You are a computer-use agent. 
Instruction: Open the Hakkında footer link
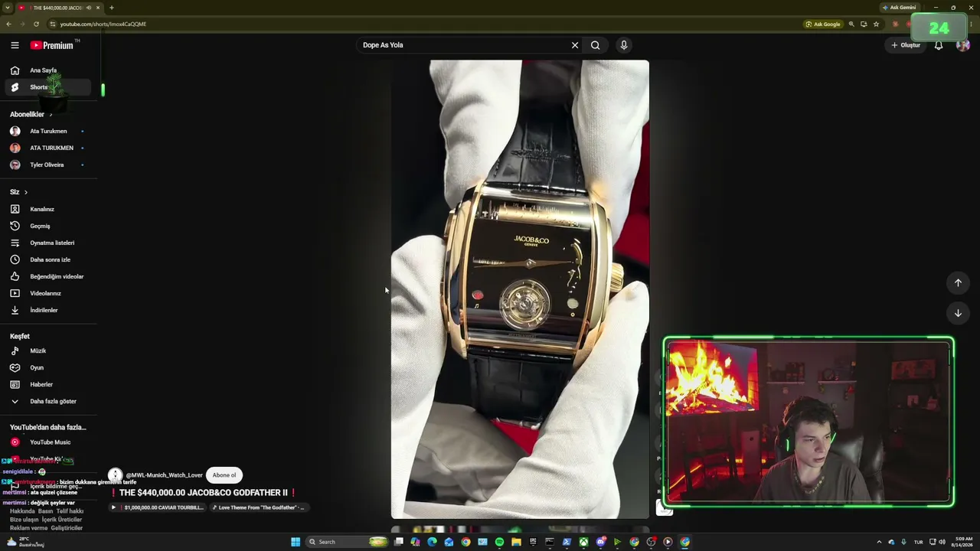point(22,511)
